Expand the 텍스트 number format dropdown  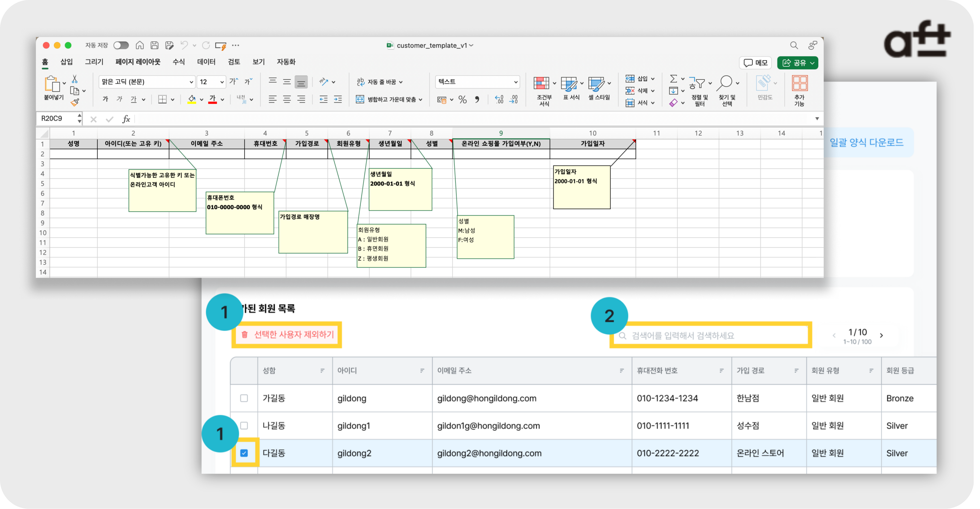click(516, 82)
